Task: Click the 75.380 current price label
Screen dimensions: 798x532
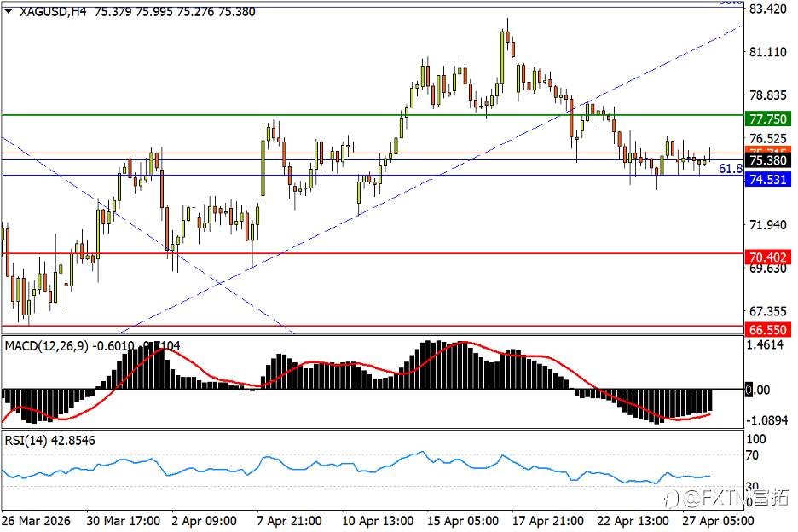Action: coord(768,160)
